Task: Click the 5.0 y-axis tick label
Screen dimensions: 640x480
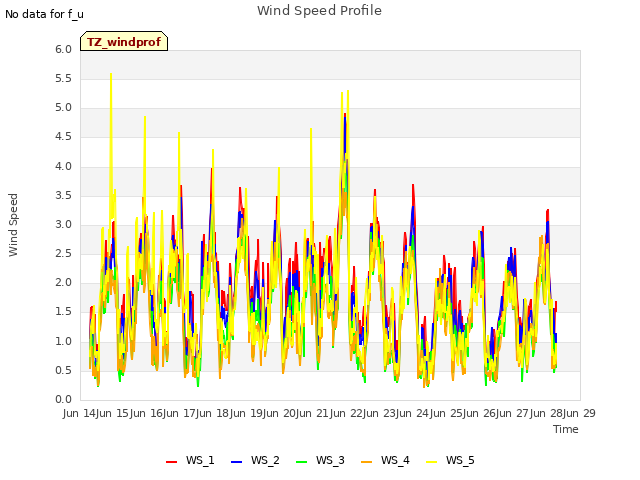Action: pyautogui.click(x=63, y=108)
